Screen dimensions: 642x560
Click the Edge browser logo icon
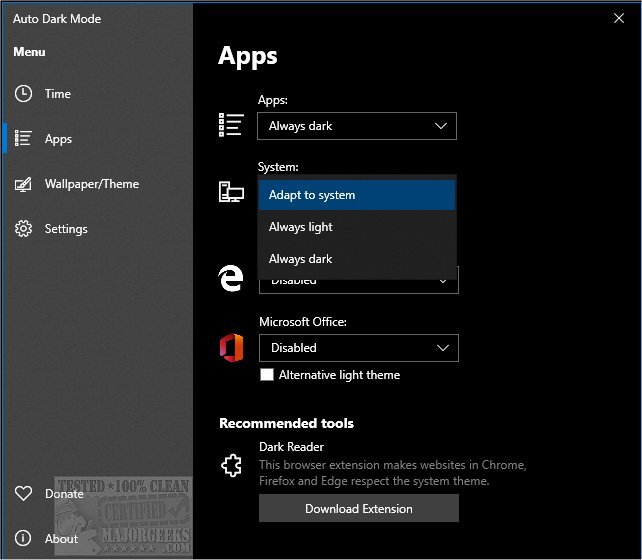[x=231, y=278]
